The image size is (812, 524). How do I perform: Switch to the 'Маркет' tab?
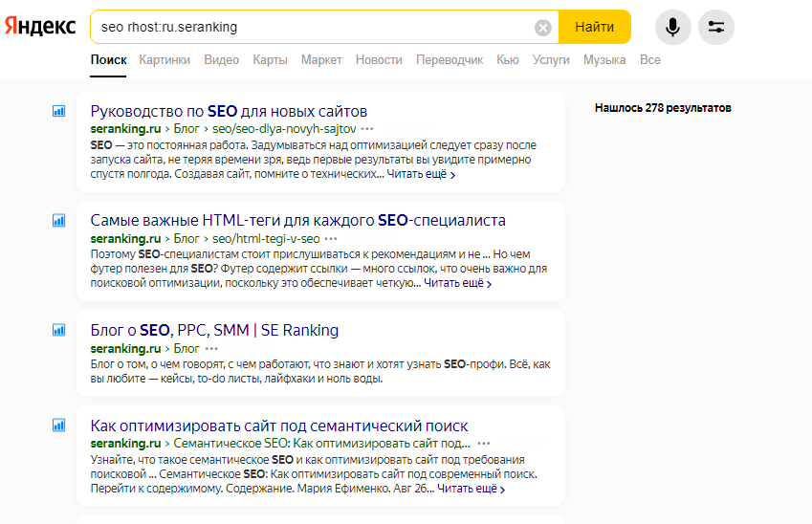(321, 60)
